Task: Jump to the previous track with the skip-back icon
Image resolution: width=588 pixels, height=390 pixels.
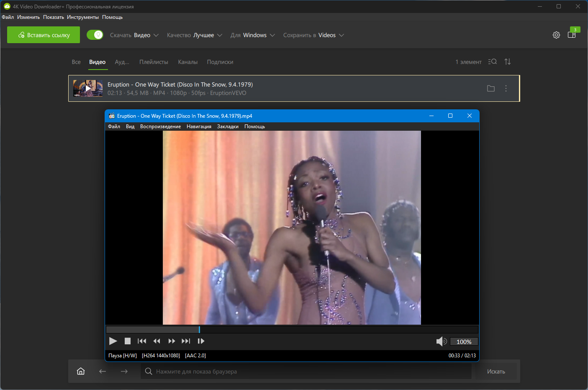Action: (142, 341)
